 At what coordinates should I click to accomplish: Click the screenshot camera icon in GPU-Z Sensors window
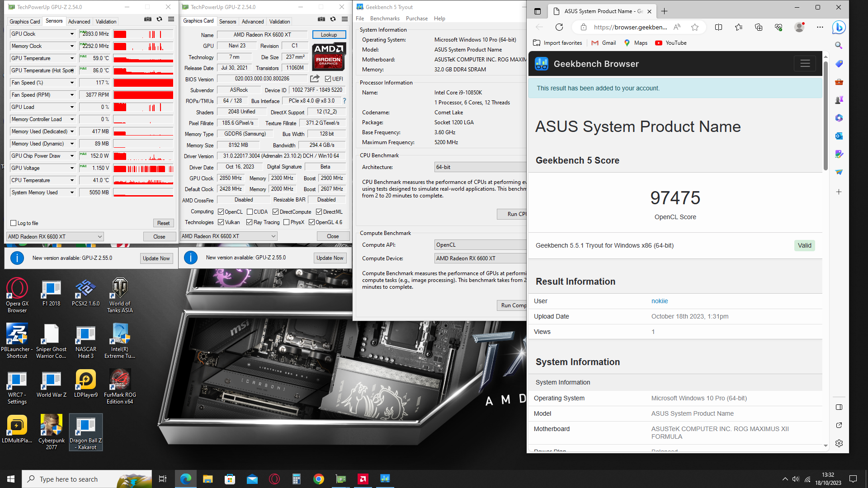(148, 19)
